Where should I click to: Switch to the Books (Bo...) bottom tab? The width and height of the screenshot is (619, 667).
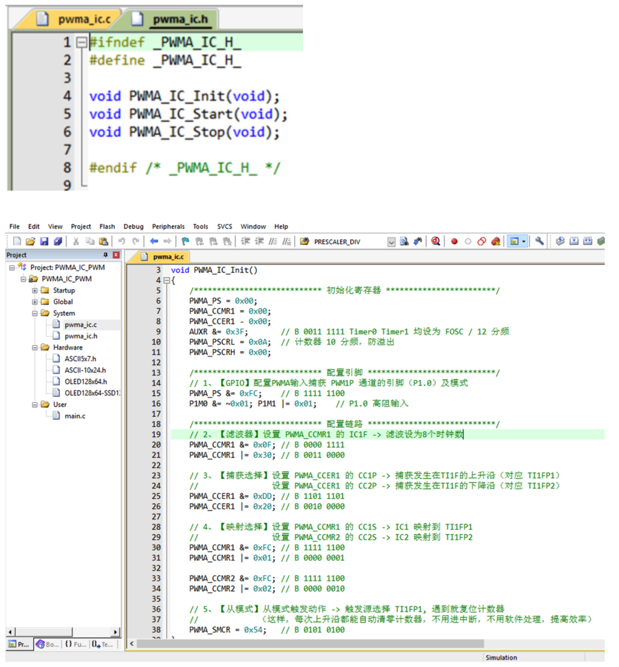(48, 644)
